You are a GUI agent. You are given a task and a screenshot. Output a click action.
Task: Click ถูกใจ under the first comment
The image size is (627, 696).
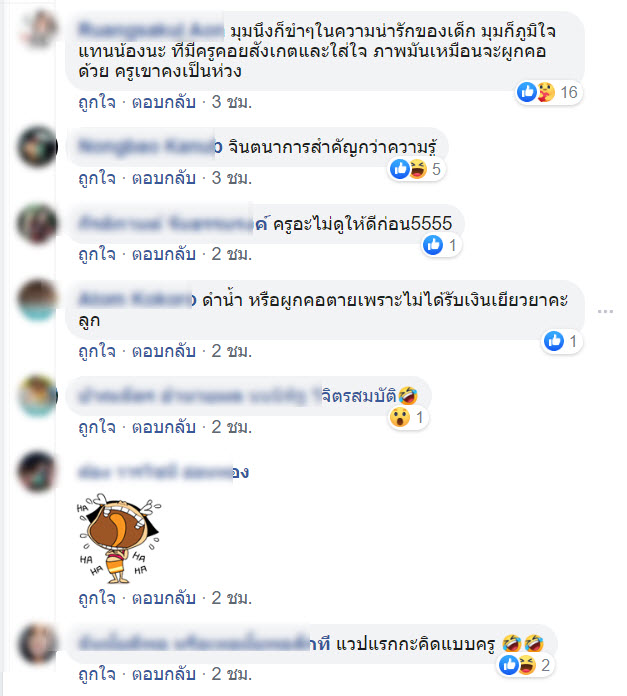tap(97, 103)
